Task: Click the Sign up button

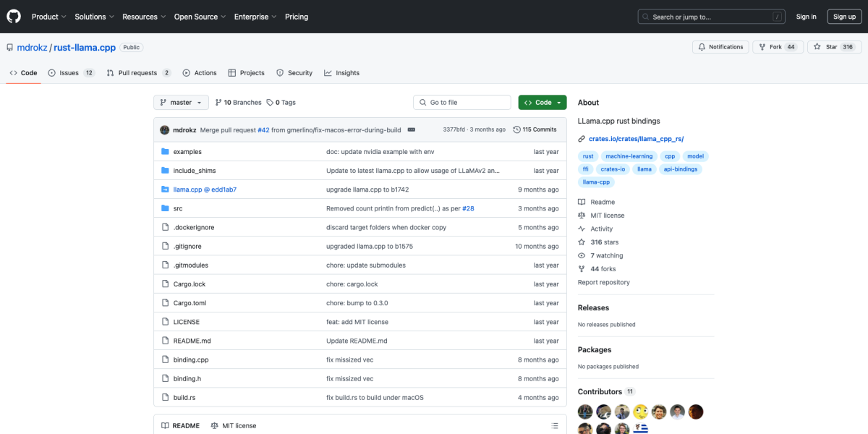Action: (844, 16)
